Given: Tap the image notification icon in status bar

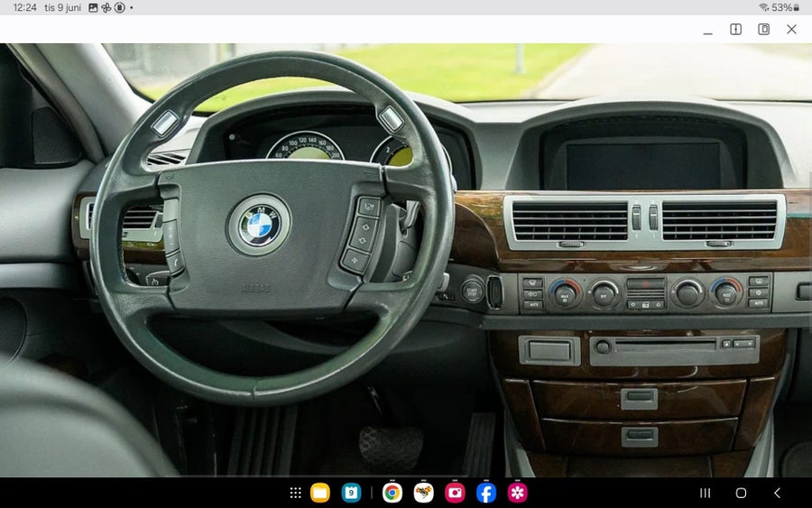Looking at the screenshot, I should [93, 7].
